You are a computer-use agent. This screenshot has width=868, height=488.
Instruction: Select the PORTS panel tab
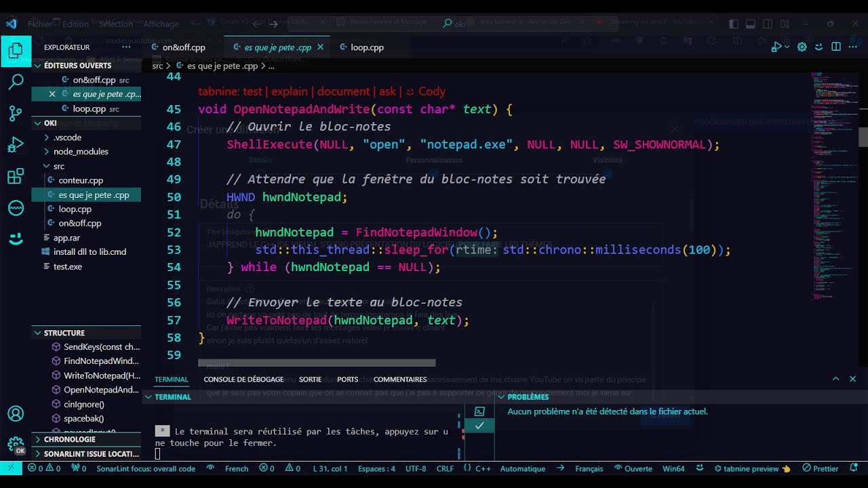[348, 380]
